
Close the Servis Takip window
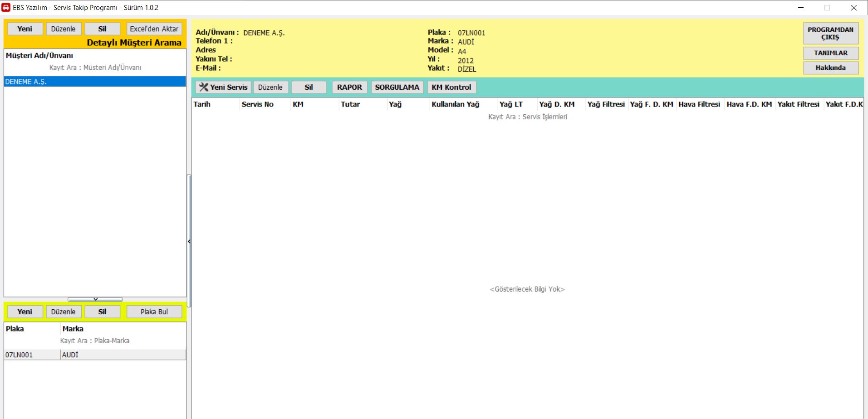[853, 8]
